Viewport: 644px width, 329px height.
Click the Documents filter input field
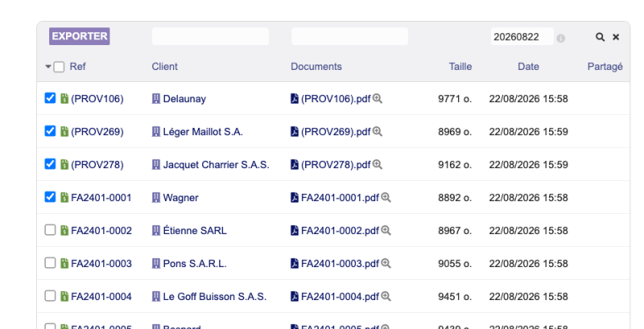tap(350, 36)
